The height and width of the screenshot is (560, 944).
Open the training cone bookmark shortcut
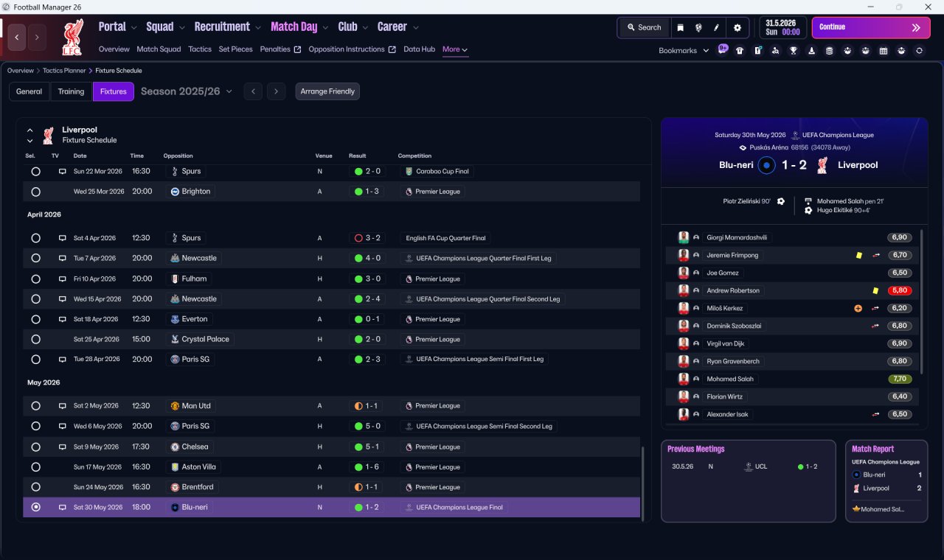coord(812,50)
